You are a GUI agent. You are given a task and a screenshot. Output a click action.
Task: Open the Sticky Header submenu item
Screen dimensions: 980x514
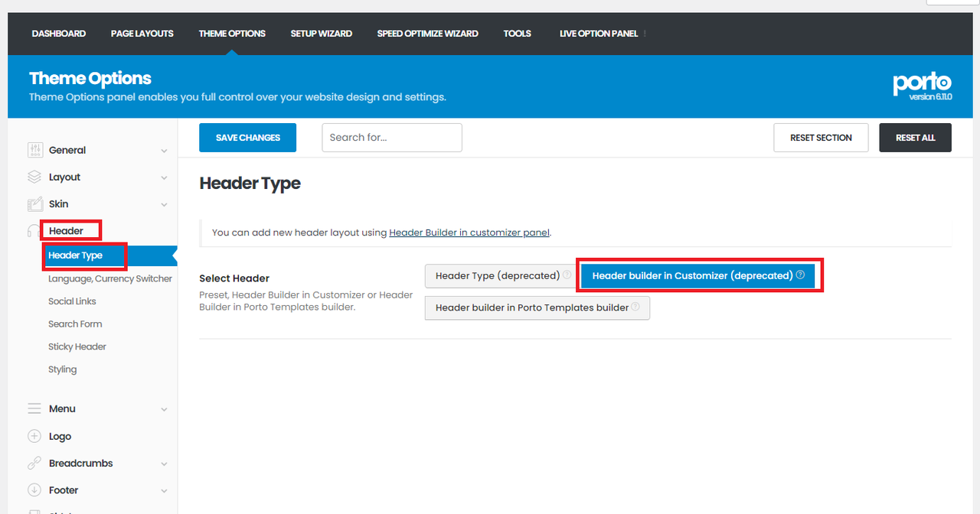(x=77, y=346)
